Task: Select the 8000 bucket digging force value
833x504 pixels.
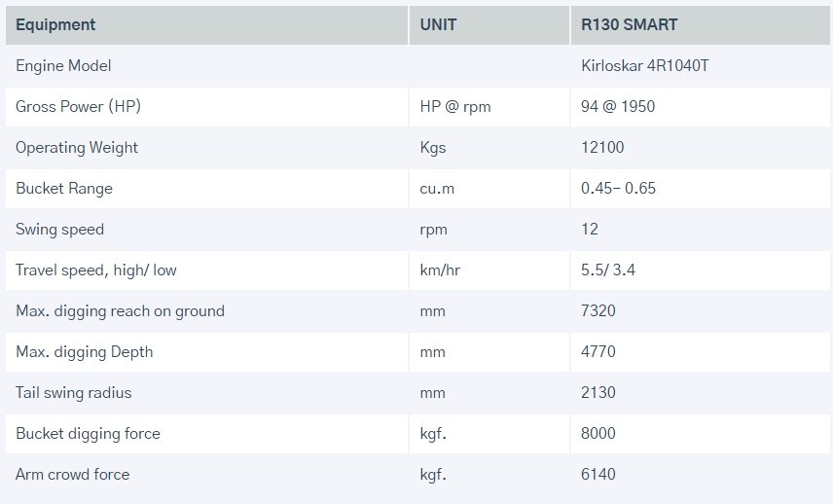Action: pos(598,434)
